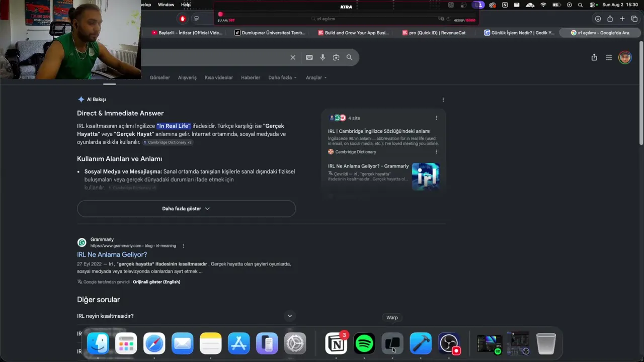644x362 pixels.
Task: Switch to the 'Kısa videolar' filter
Action: pyautogui.click(x=219, y=77)
